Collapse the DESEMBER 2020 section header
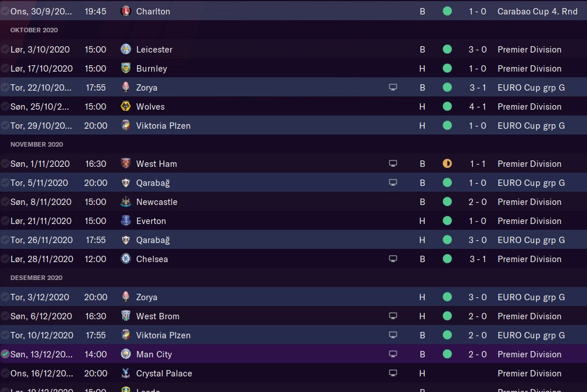587x392 pixels. click(x=36, y=278)
